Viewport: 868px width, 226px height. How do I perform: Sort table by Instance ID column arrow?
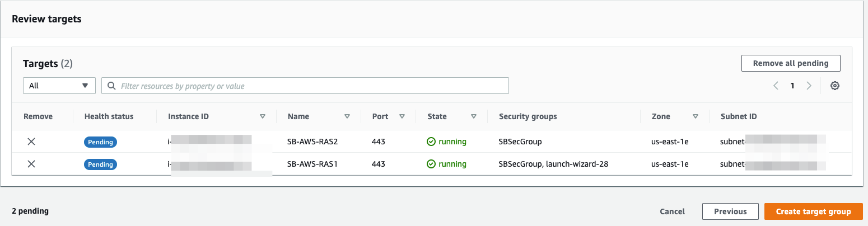point(263,117)
